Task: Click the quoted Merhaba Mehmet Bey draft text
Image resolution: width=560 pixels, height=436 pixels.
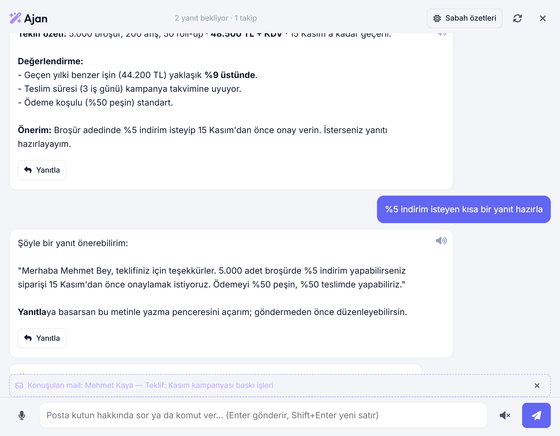Action: tap(212, 277)
